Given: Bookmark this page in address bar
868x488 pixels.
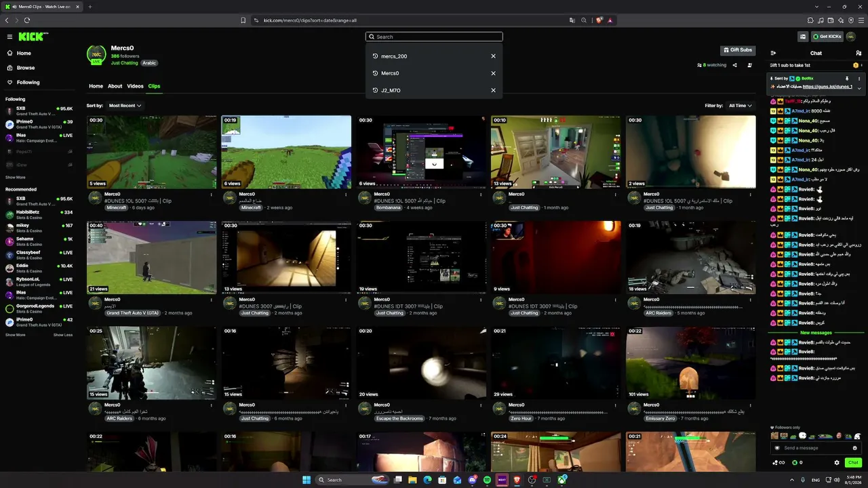Looking at the screenshot, I should tap(243, 20).
